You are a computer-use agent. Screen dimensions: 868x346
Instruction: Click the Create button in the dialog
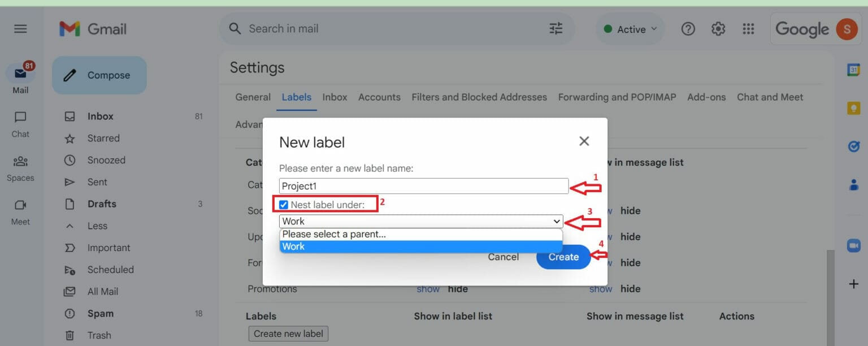(563, 257)
